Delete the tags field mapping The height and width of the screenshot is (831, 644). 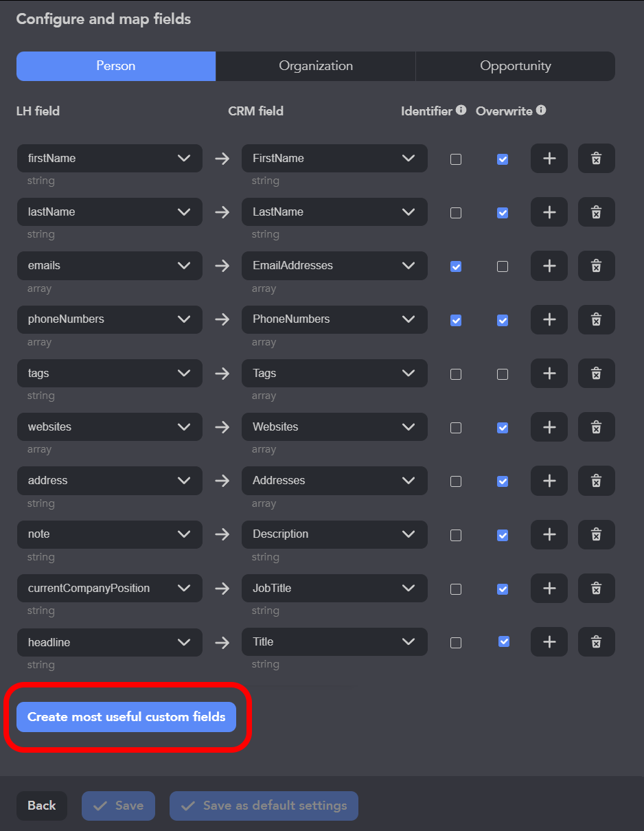[596, 374]
